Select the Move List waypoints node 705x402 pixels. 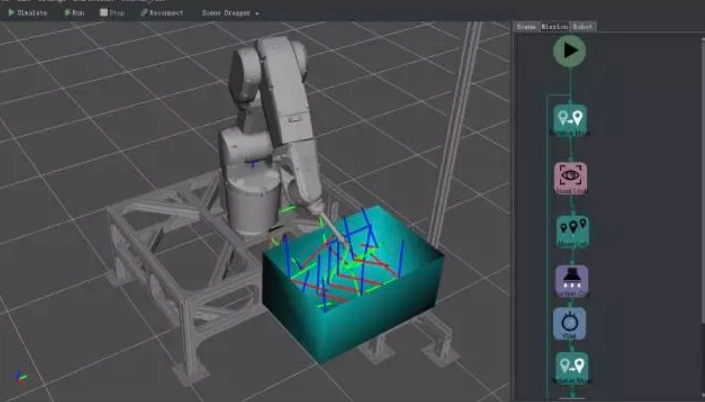pos(571,230)
